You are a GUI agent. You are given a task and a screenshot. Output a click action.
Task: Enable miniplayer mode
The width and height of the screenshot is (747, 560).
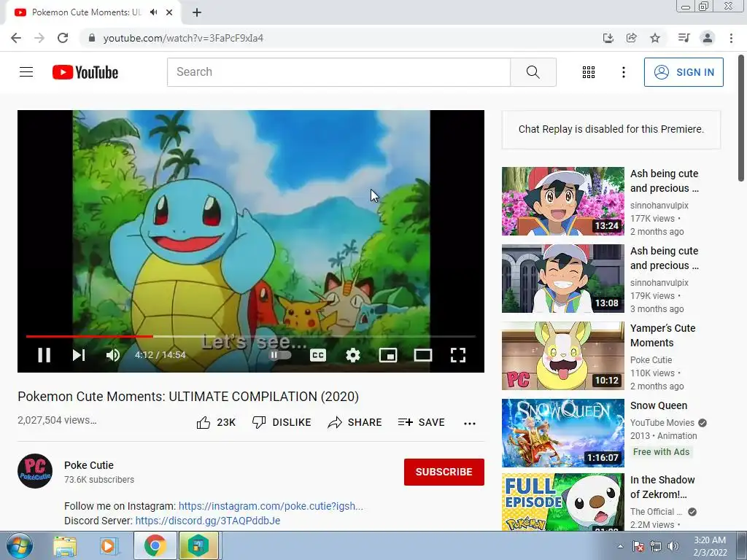[x=388, y=355]
